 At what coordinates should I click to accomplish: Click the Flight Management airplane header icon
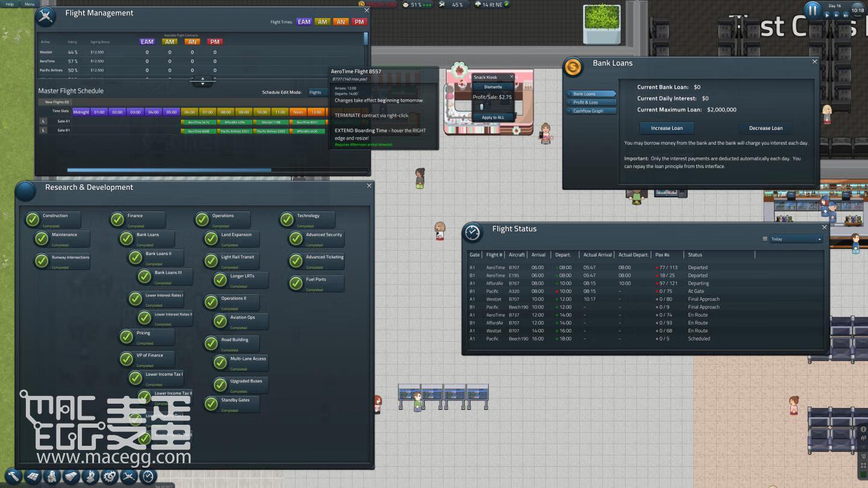[x=46, y=17]
